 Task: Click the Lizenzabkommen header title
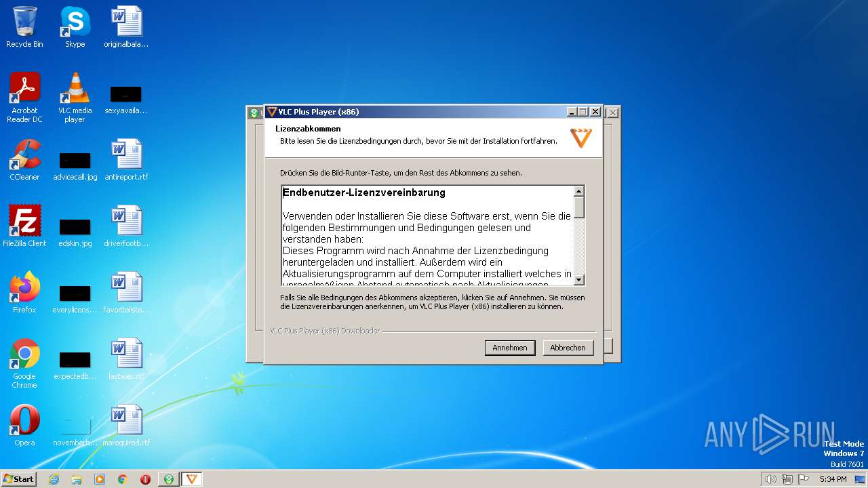click(308, 129)
